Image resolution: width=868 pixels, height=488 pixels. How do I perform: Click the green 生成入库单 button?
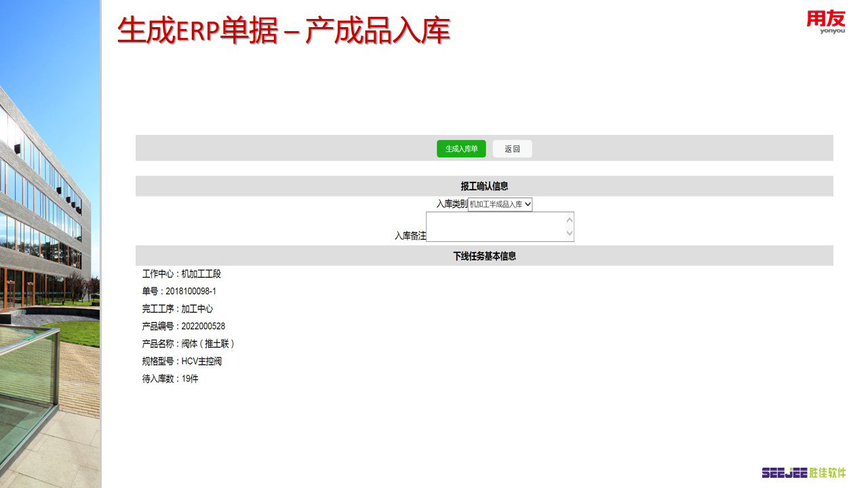point(461,149)
